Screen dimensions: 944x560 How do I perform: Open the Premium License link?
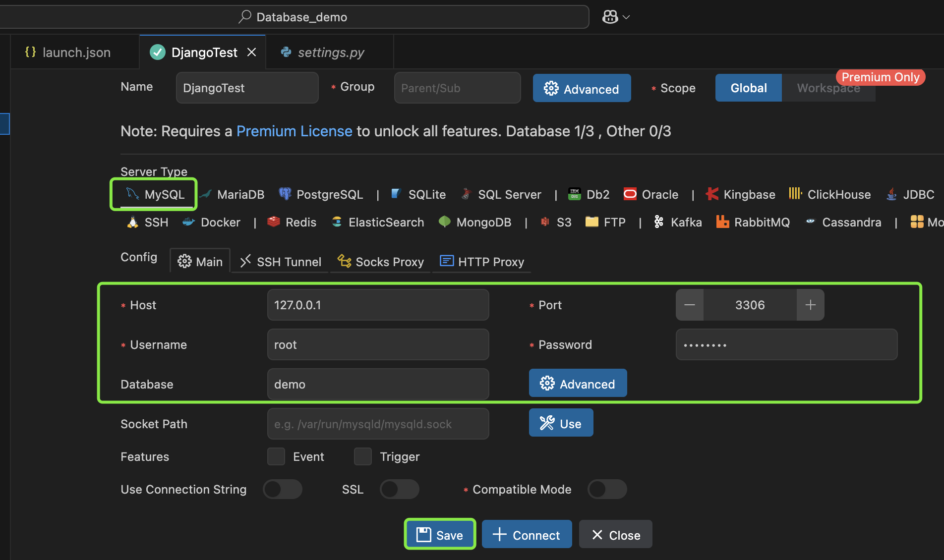coord(295,131)
